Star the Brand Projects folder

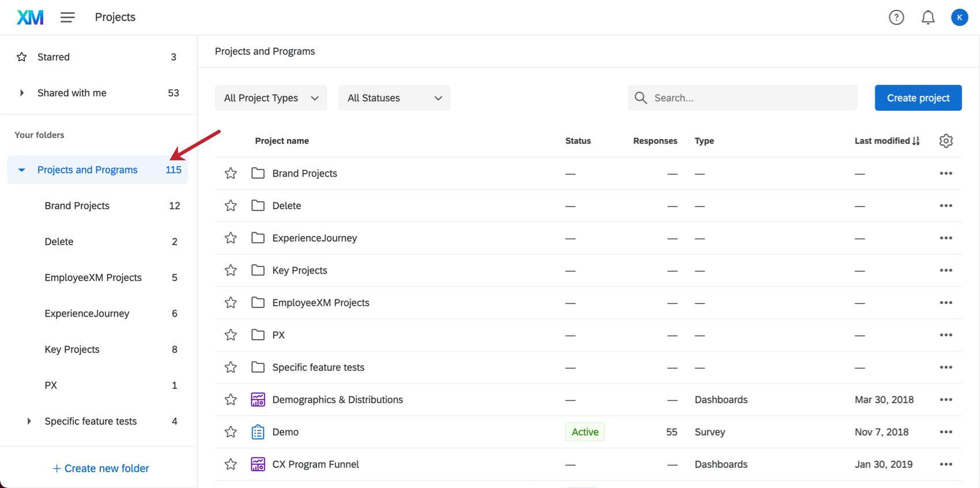(231, 174)
